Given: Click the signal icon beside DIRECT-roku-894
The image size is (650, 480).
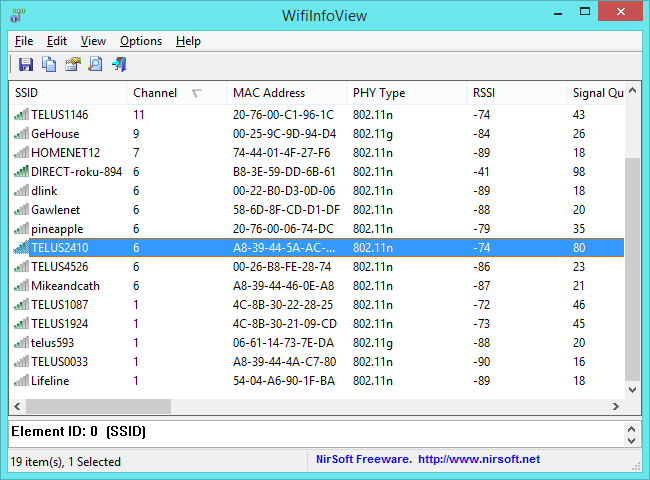Looking at the screenshot, I should 22,172.
